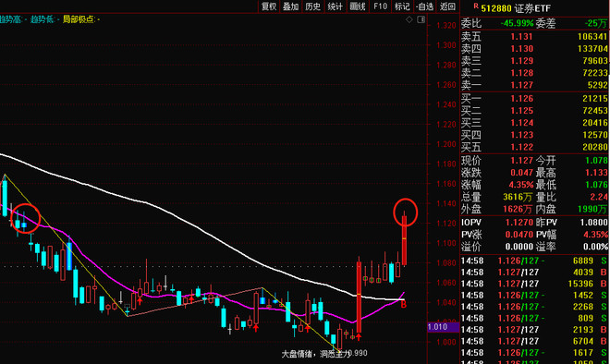Image resolution: width=610 pixels, height=364 pixels.
Task: Open F10 company info
Action: 380,6
